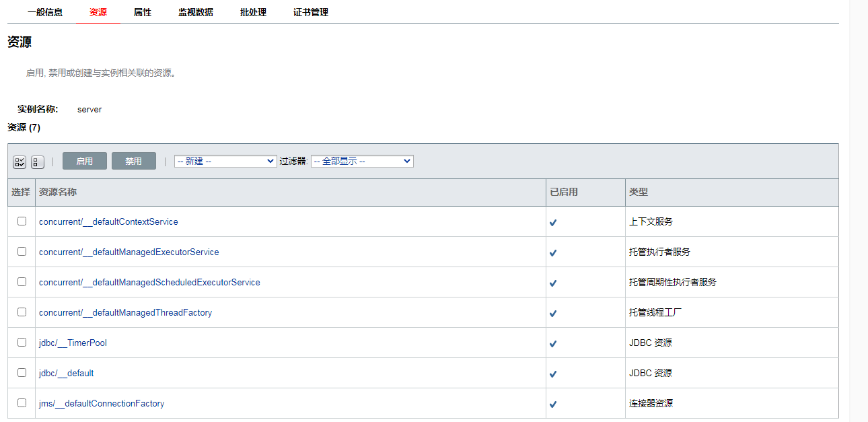Tick the checkbox for concurrent/__defaultContextService
The width and height of the screenshot is (868, 422).
point(22,221)
